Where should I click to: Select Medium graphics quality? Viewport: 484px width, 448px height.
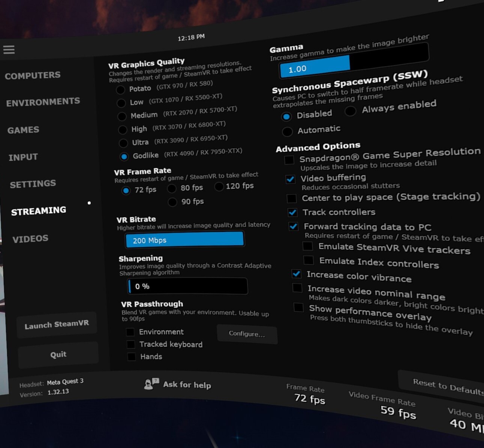click(122, 116)
